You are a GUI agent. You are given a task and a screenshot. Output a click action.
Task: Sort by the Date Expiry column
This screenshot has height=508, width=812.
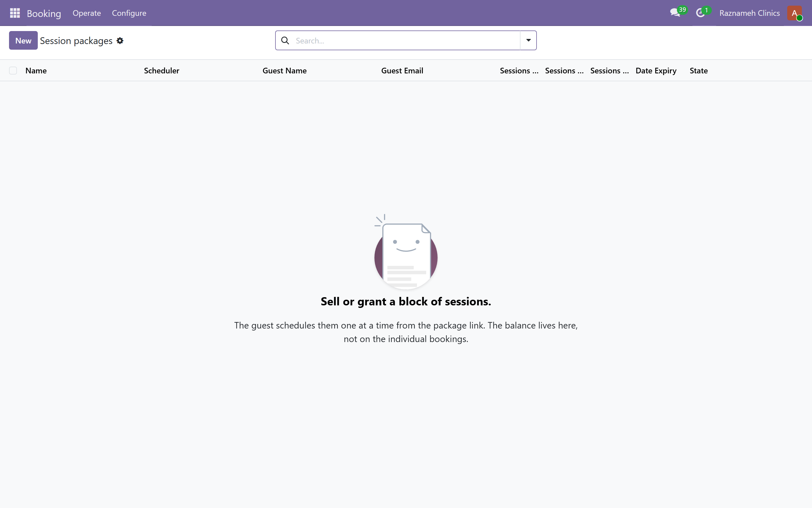click(x=656, y=71)
